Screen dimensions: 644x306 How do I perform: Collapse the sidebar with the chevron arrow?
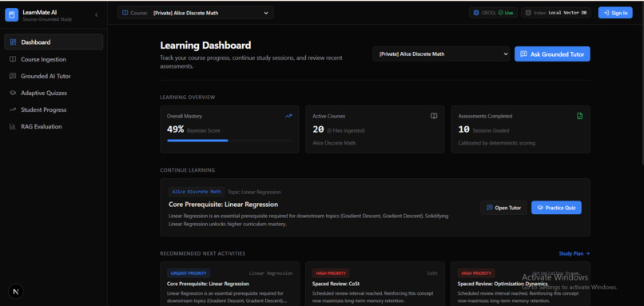click(97, 15)
